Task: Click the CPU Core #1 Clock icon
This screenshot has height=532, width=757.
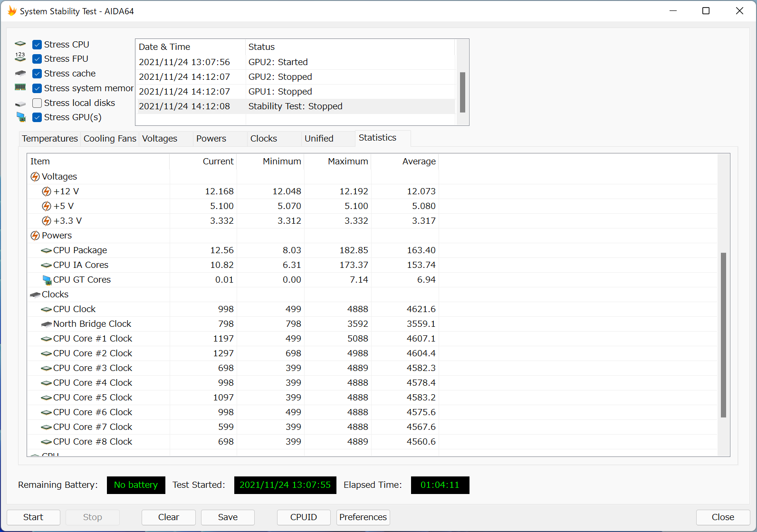Action: point(47,339)
